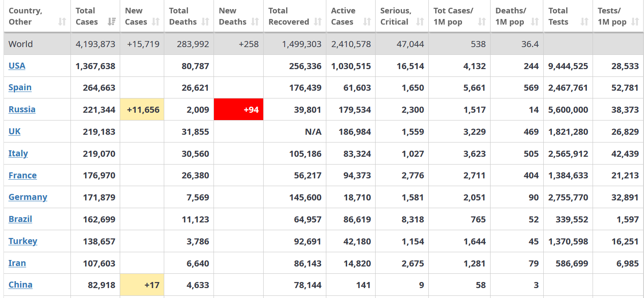The image size is (644, 298).
Task: Click the Iran country link
Action: point(17,263)
